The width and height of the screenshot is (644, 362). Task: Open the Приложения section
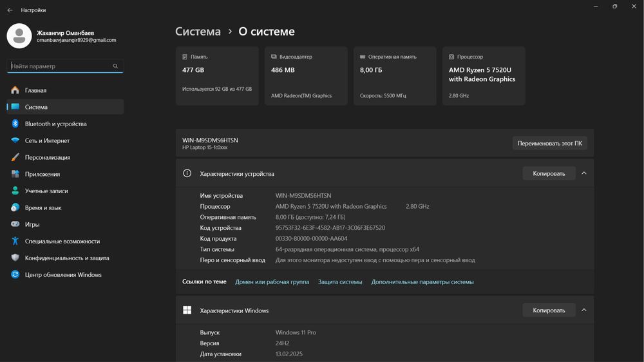[x=65, y=174]
